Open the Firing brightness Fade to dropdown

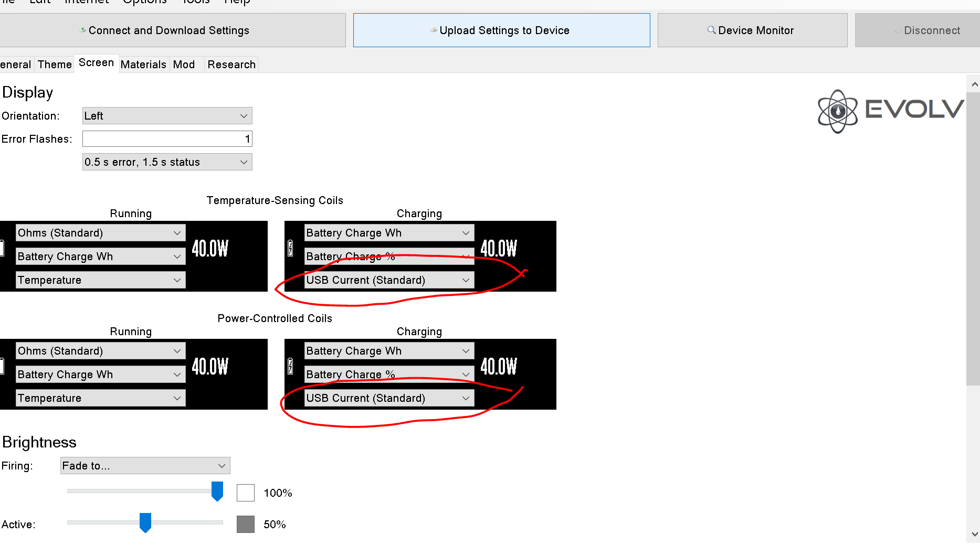145,466
